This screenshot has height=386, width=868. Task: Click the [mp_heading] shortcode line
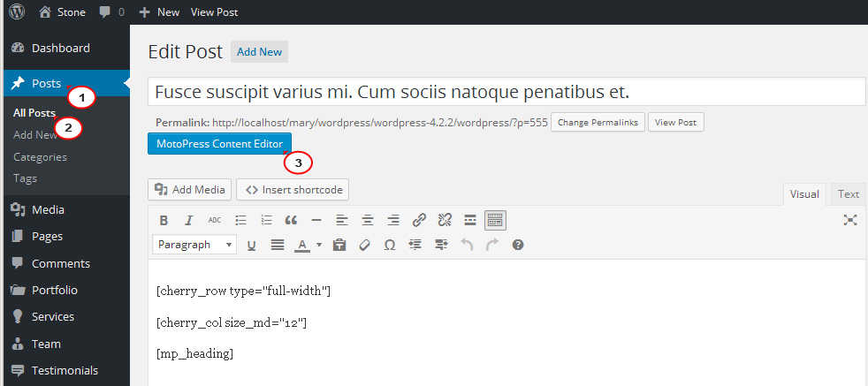point(194,353)
